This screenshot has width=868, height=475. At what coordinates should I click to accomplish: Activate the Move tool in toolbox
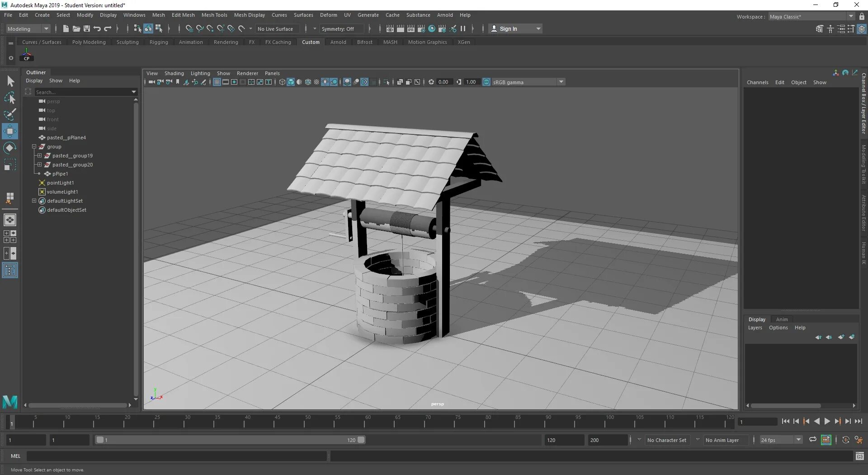point(10,131)
